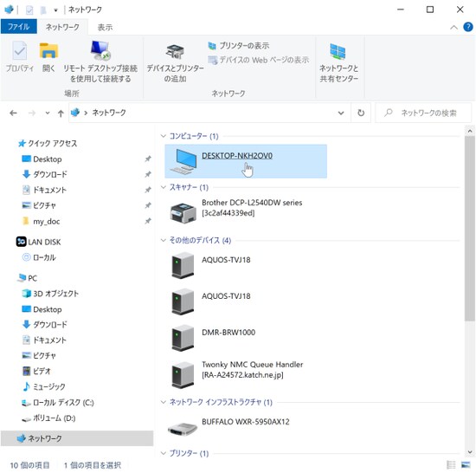
Task: Click the Remote Desktop connection icon
Action: coord(100,50)
